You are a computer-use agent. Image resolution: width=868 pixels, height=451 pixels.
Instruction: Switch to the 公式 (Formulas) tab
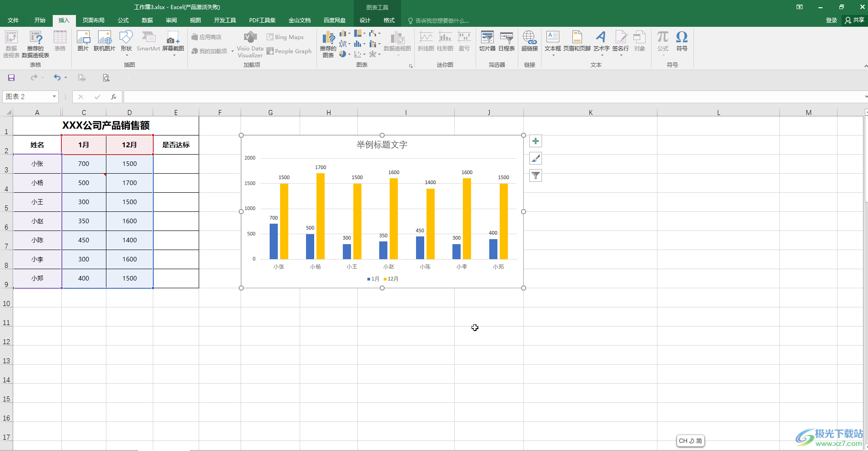coord(123,20)
